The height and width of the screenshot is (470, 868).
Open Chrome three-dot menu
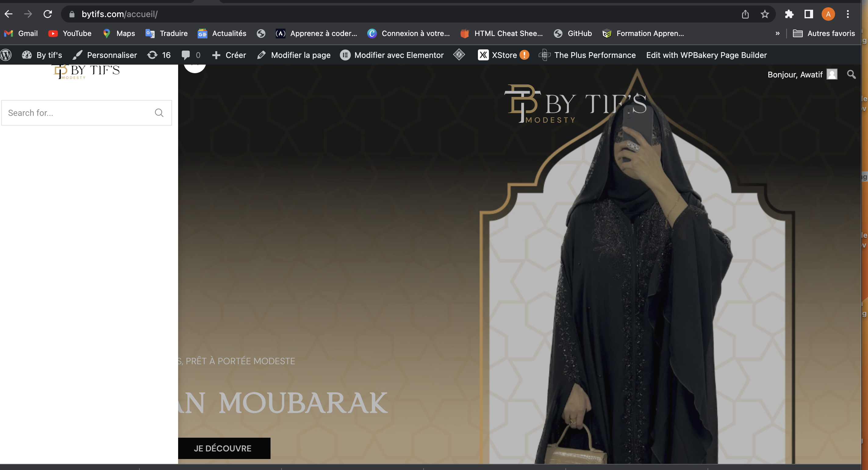848,14
